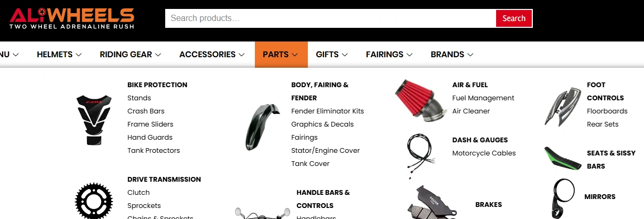Screen dimensions: 644x219
Task: Open the Crash Bars link
Action: [146, 111]
